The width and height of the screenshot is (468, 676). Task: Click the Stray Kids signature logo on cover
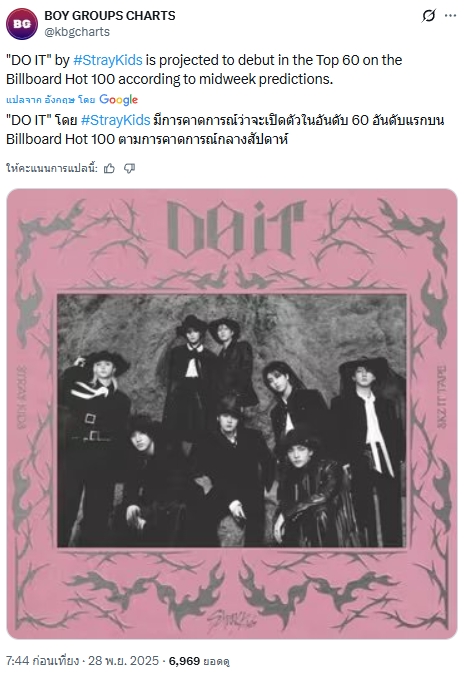tap(232, 620)
